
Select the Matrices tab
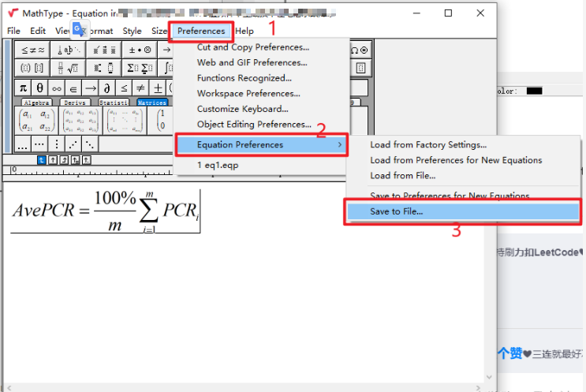[151, 103]
